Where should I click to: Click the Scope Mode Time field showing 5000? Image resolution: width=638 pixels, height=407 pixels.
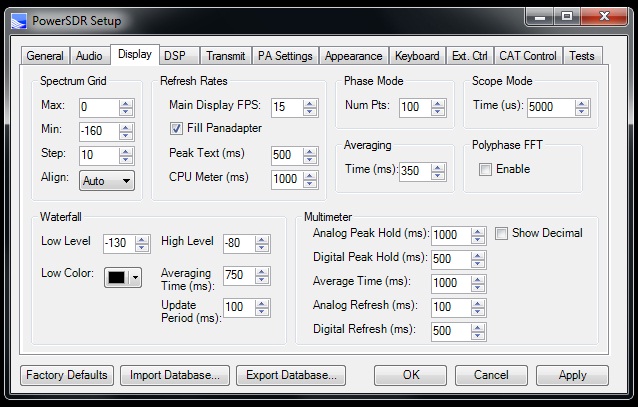click(x=552, y=107)
